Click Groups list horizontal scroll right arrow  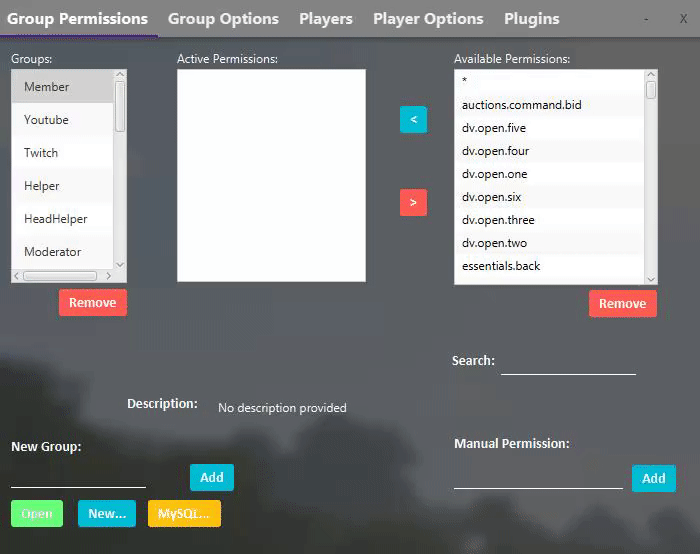108,276
